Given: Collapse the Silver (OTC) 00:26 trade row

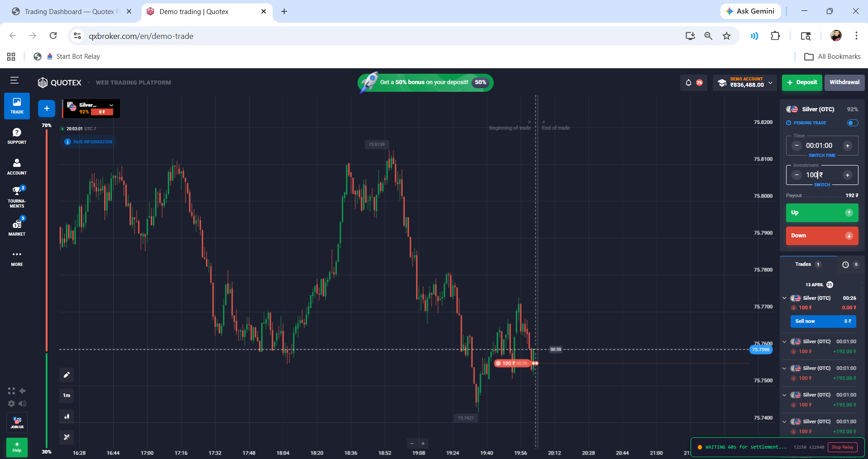Looking at the screenshot, I should [x=784, y=298].
